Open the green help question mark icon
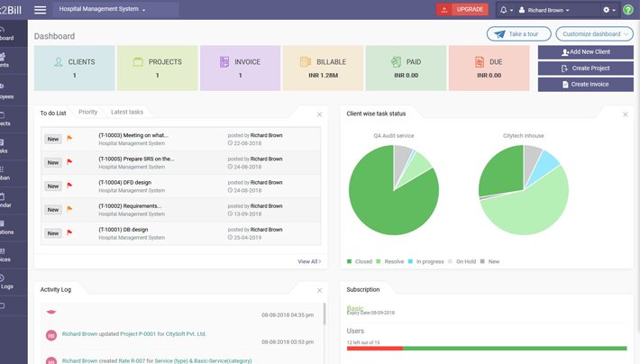This screenshot has height=364, width=640. click(627, 10)
